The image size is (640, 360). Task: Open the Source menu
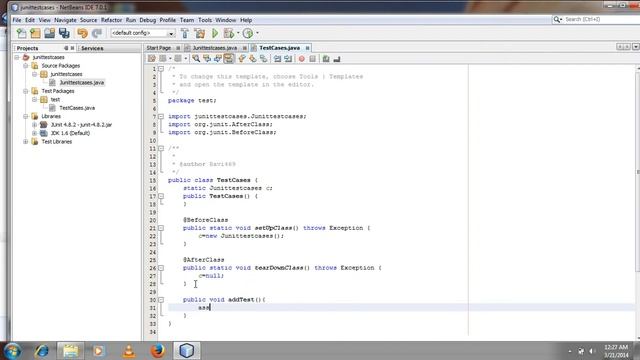click(89, 20)
